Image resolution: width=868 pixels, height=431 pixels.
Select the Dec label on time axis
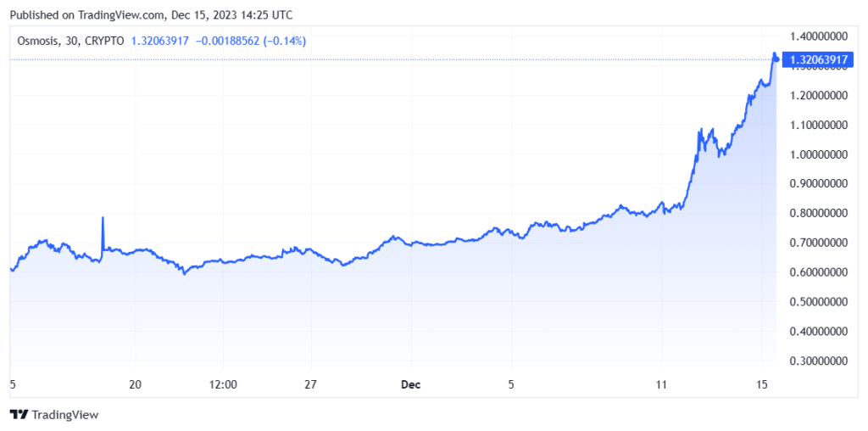coord(410,384)
